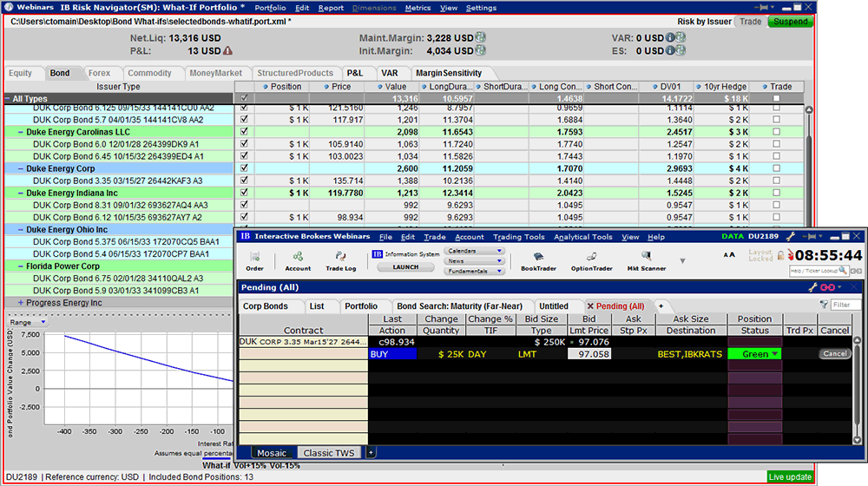Toggle the Layout Locked padlock icon
The height and width of the screenshot is (486, 868).
(780, 255)
